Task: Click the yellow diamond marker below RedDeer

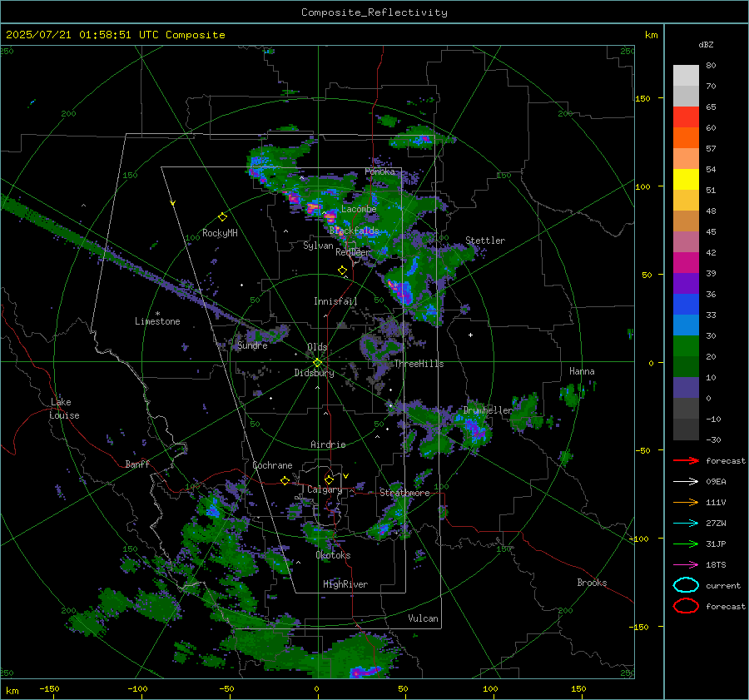Action: [343, 271]
